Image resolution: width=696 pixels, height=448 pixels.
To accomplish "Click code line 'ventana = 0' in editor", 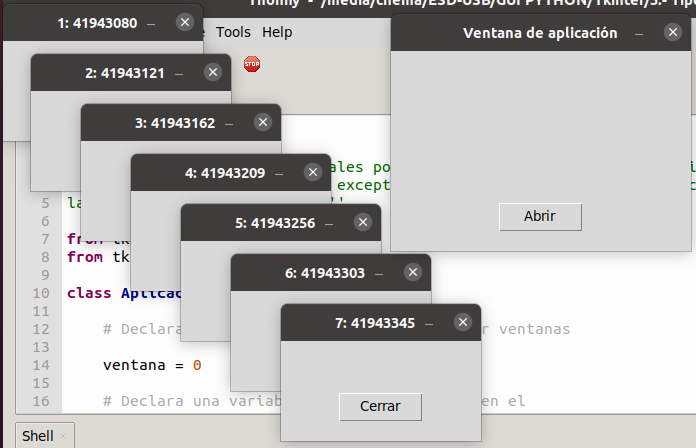I will pyautogui.click(x=152, y=365).
